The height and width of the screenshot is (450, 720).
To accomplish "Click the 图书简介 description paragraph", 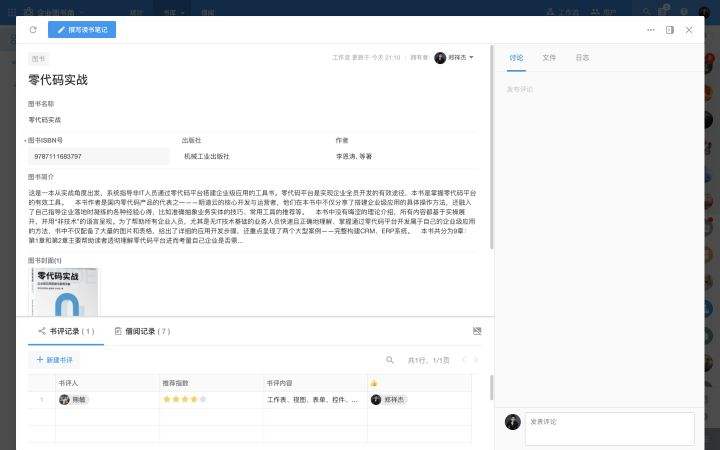I will tap(252, 217).
